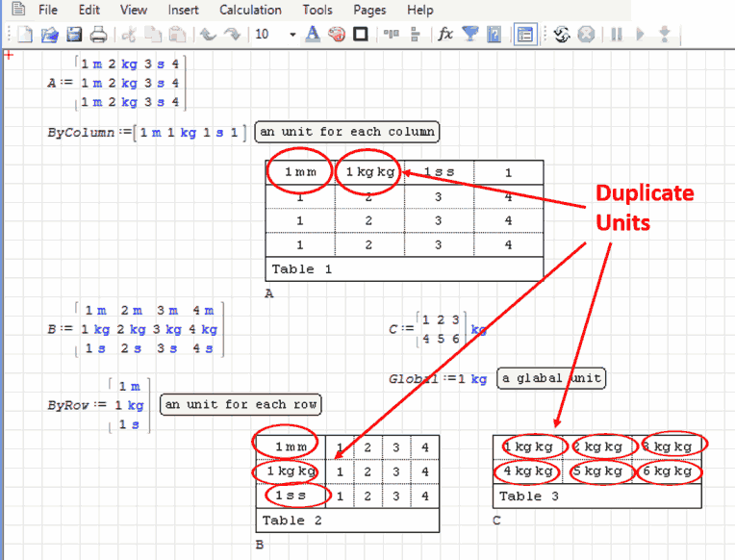735x560 pixels.
Task: Click the Open file folder icon
Action: click(49, 35)
